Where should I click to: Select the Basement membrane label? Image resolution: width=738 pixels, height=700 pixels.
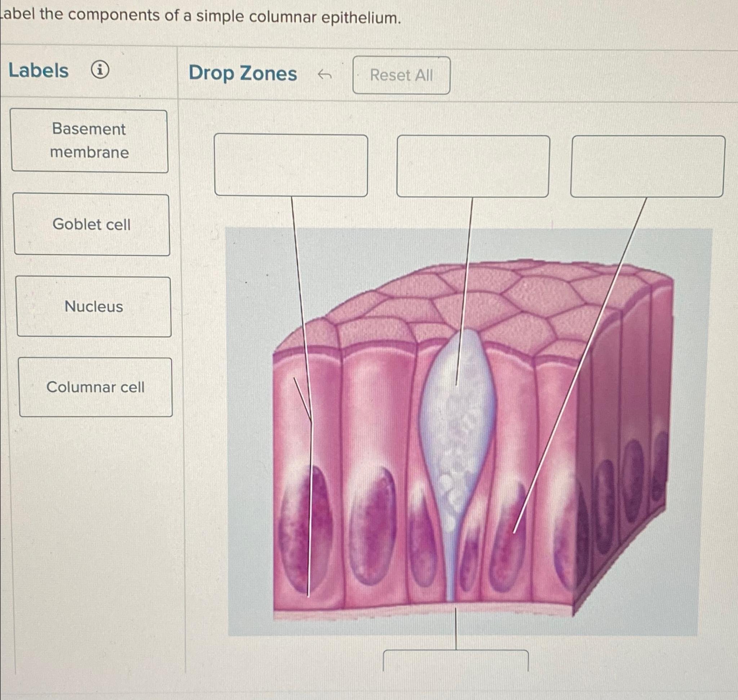tap(90, 141)
